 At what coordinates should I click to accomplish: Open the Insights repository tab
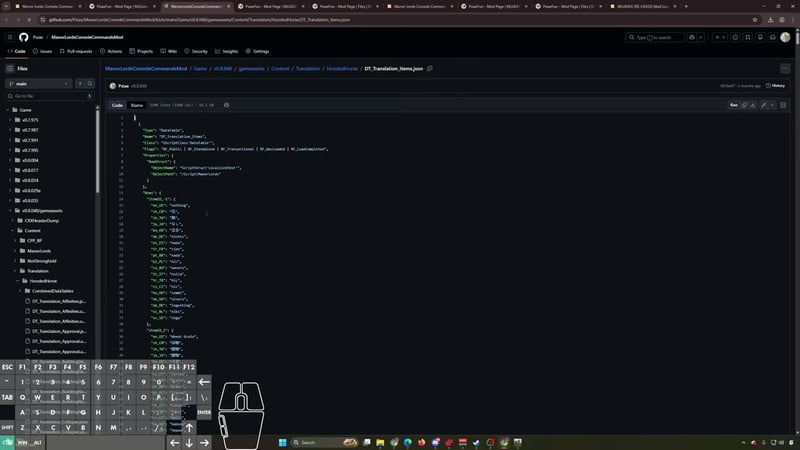click(x=227, y=51)
